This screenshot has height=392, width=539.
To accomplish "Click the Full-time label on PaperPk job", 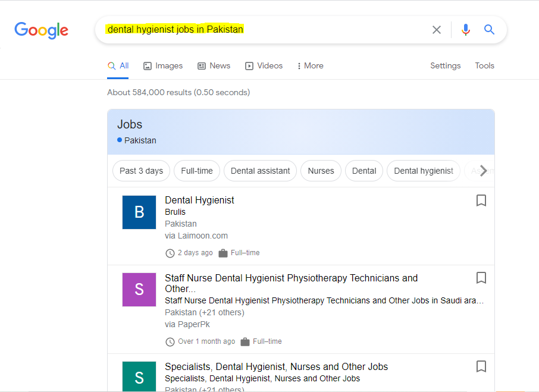I will tap(267, 341).
